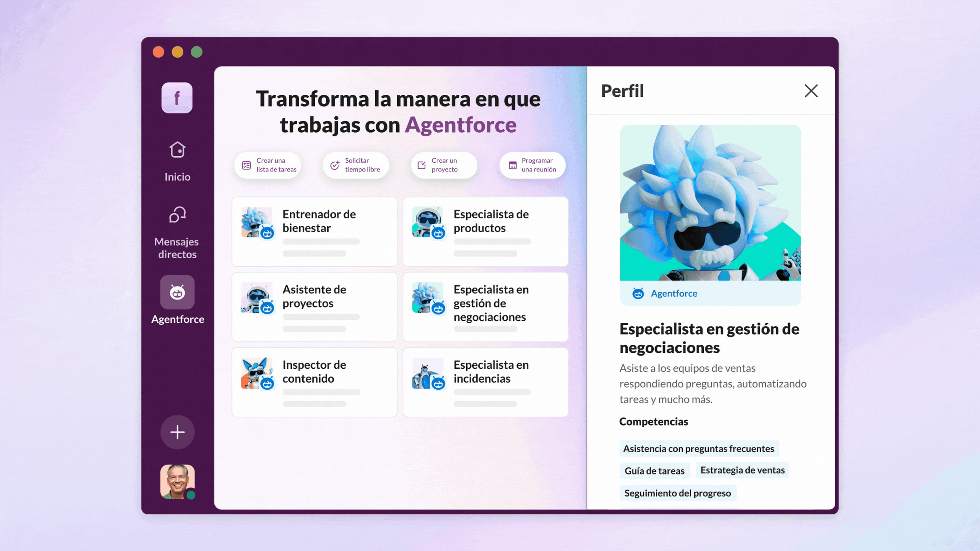This screenshot has width=980, height=551.
Task: Click the pencil-square icon in 'Crear un proyecto'
Action: tap(422, 165)
